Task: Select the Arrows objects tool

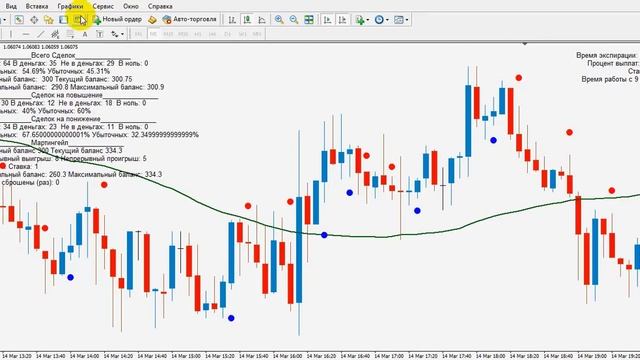Action: [x=115, y=34]
